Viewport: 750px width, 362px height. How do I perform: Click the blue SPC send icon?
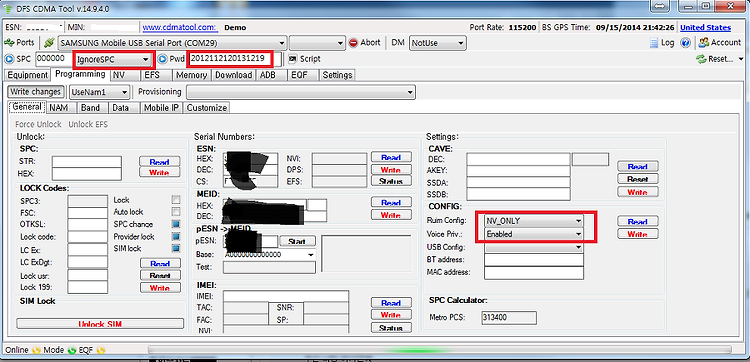[x=9, y=59]
